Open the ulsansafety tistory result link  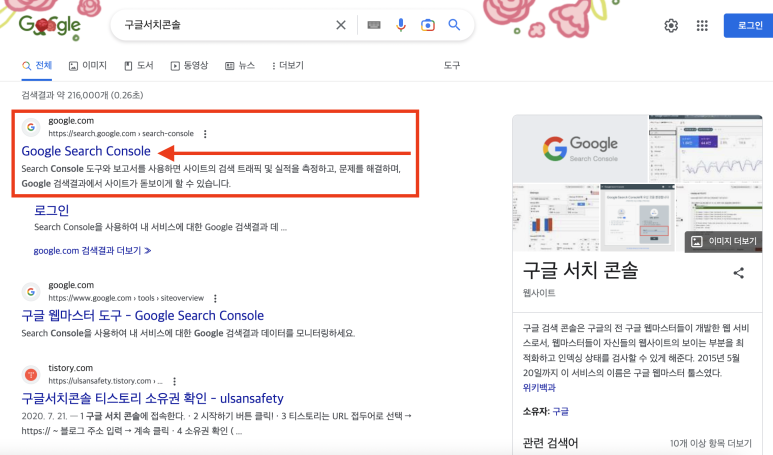pos(152,398)
